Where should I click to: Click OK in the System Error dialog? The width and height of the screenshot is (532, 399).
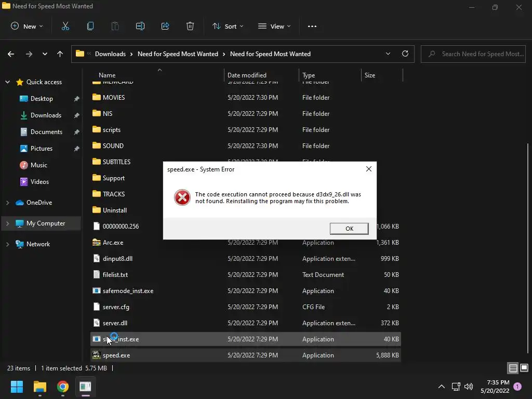tap(349, 229)
